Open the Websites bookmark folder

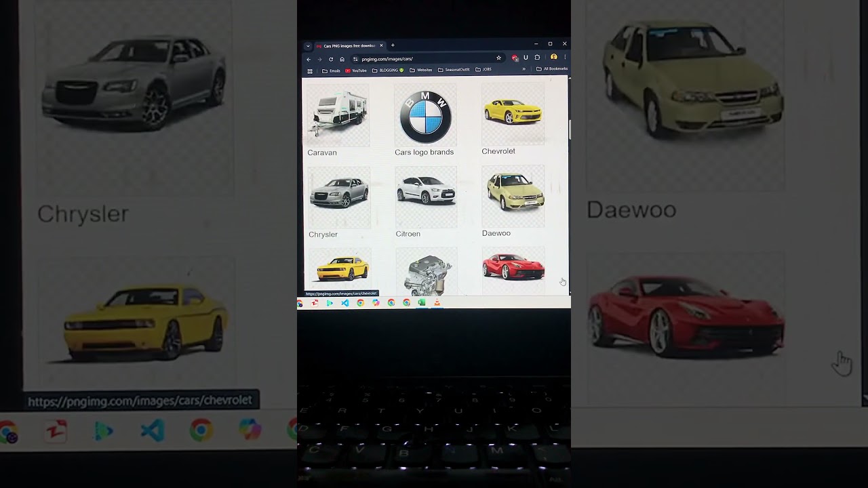[421, 70]
